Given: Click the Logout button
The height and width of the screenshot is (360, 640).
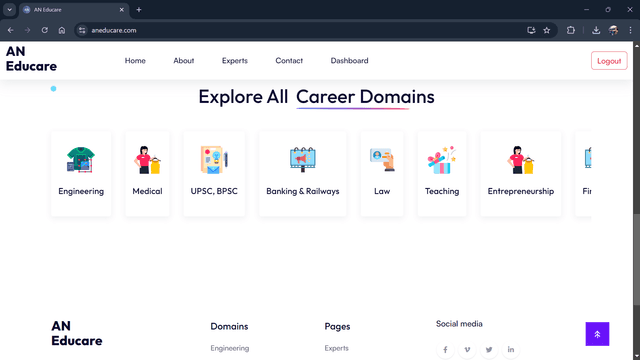Looking at the screenshot, I should click(x=609, y=61).
